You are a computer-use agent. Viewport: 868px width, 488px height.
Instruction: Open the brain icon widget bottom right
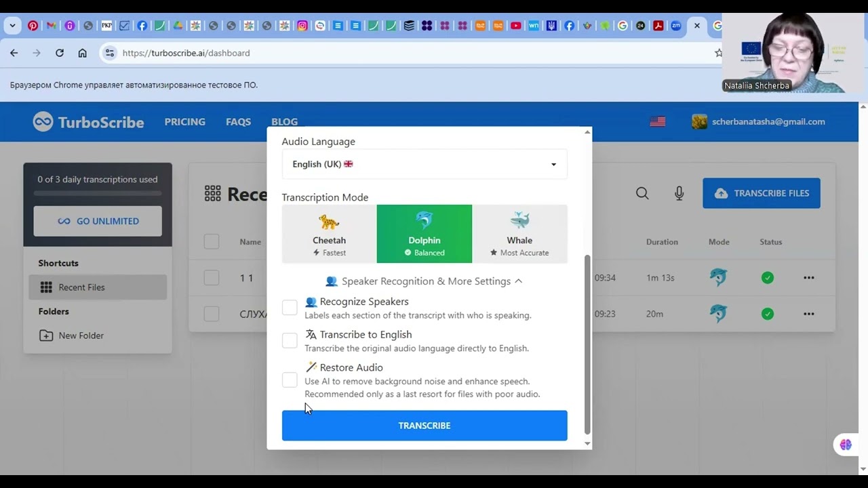(846, 445)
